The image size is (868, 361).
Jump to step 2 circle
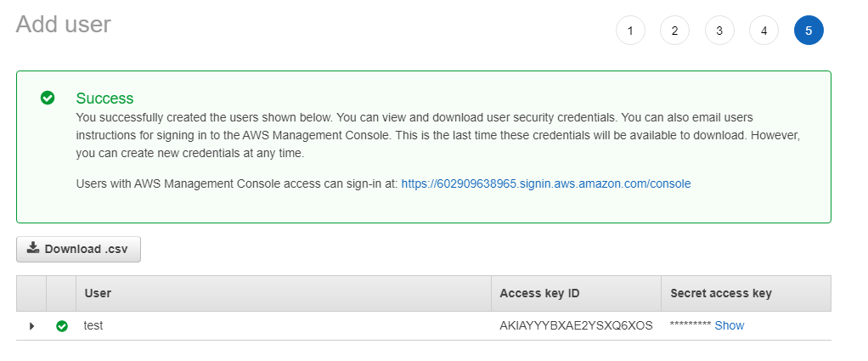[674, 31]
